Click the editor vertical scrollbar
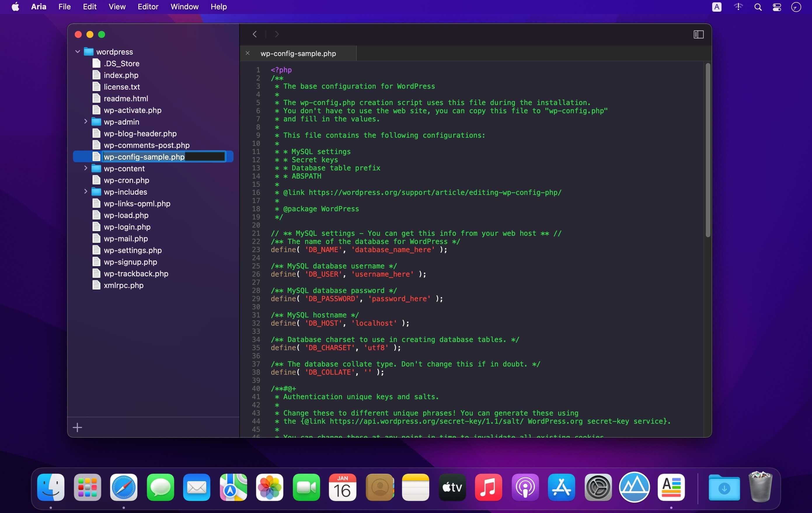 pyautogui.click(x=708, y=150)
